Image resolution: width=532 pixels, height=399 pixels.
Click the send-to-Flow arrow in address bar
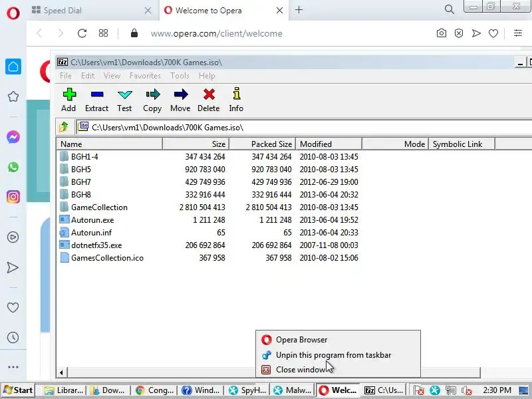point(476,33)
